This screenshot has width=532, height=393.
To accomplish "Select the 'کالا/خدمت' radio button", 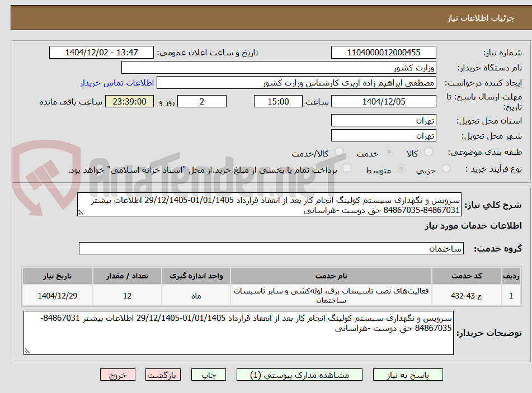I will [338, 151].
